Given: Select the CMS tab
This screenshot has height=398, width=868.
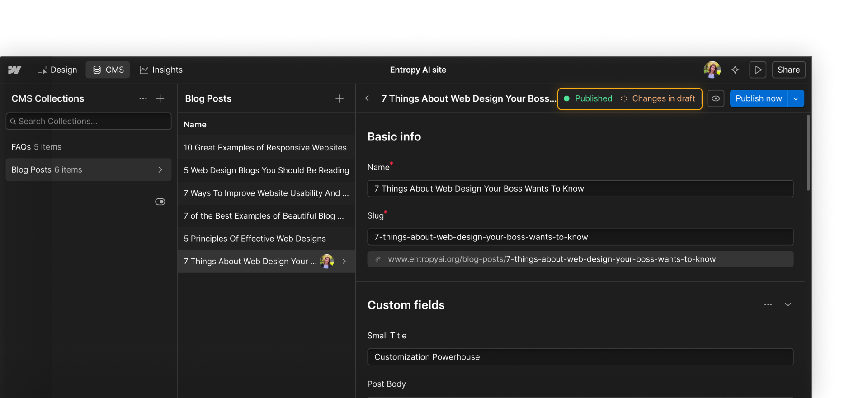Looking at the screenshot, I should (x=108, y=70).
